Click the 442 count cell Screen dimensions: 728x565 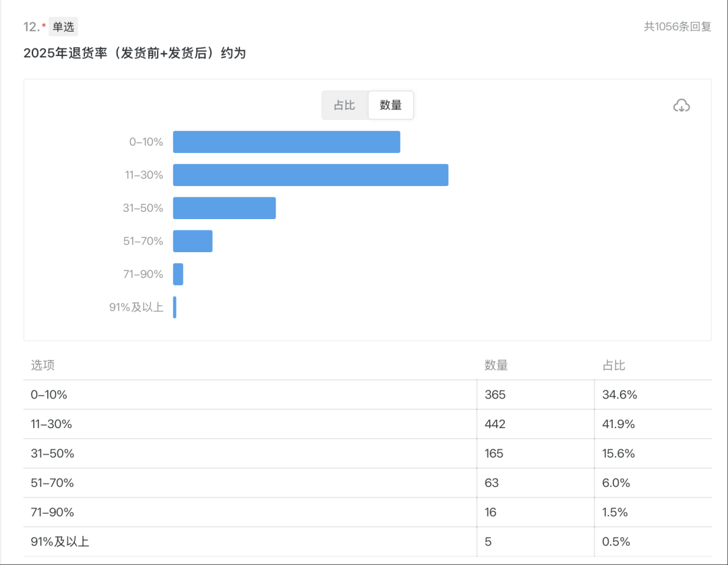495,424
